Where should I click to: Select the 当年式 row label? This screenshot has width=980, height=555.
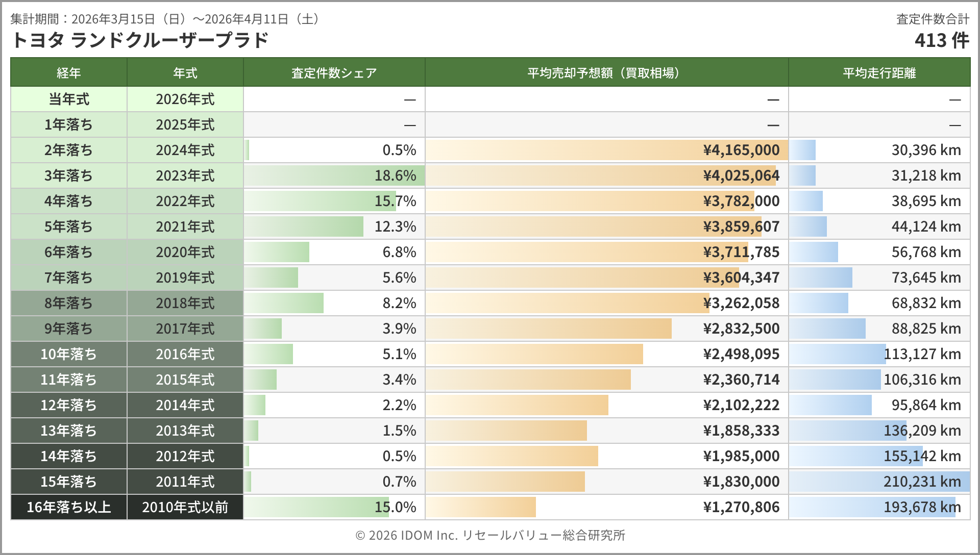point(68,99)
